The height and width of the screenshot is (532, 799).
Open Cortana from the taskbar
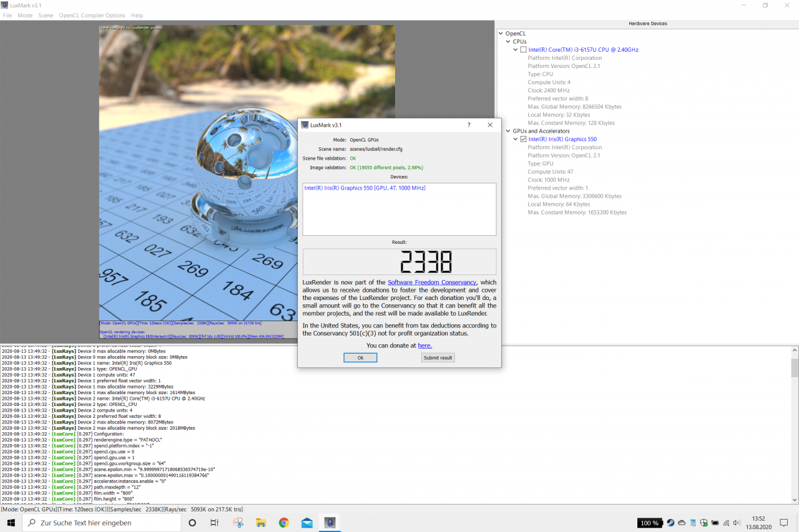click(192, 523)
